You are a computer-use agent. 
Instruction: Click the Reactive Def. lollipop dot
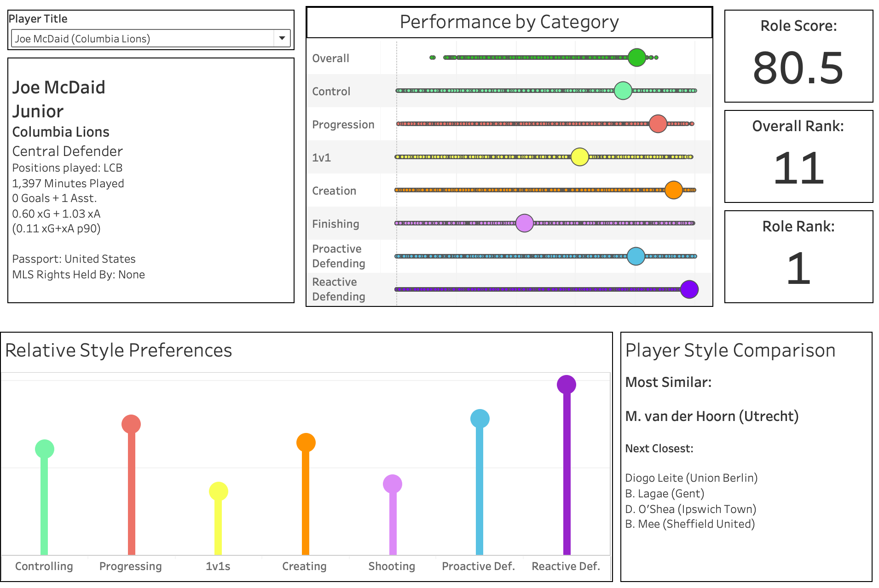567,385
